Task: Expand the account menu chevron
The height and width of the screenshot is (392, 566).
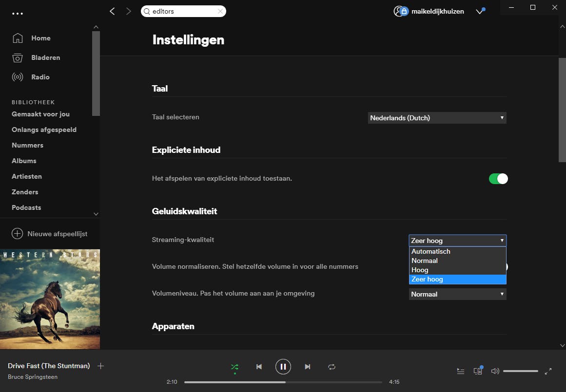Action: 480,12
